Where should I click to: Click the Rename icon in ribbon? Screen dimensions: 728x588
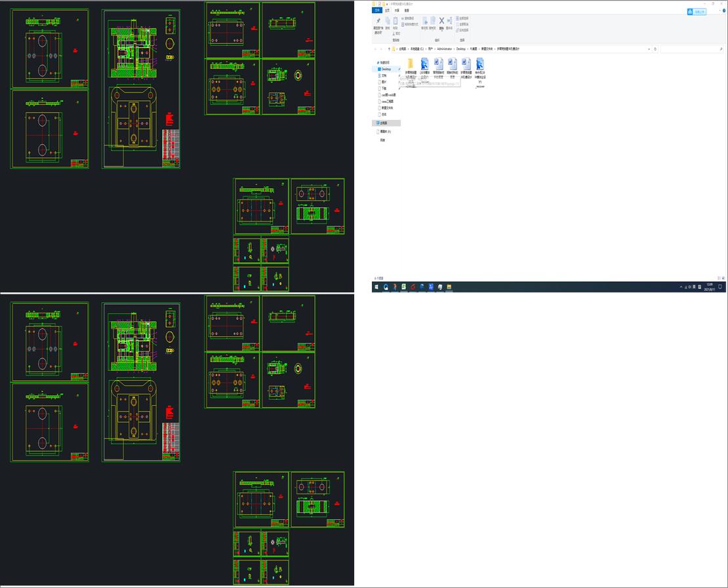[x=449, y=21]
